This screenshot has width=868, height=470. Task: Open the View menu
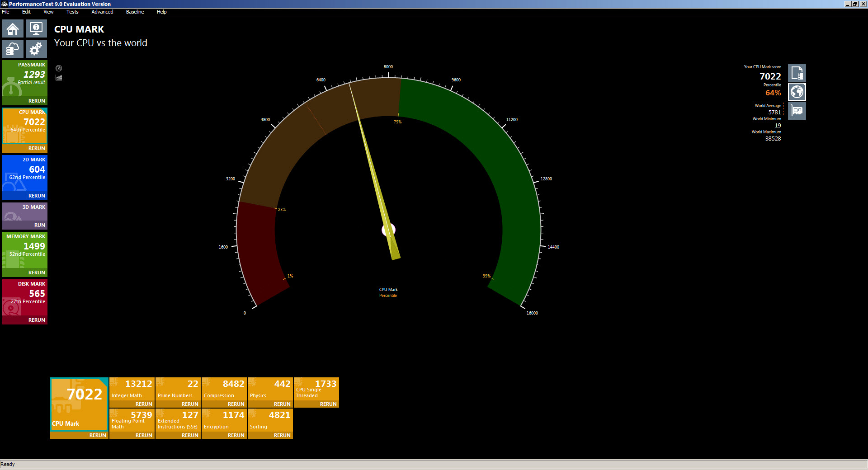pos(48,12)
